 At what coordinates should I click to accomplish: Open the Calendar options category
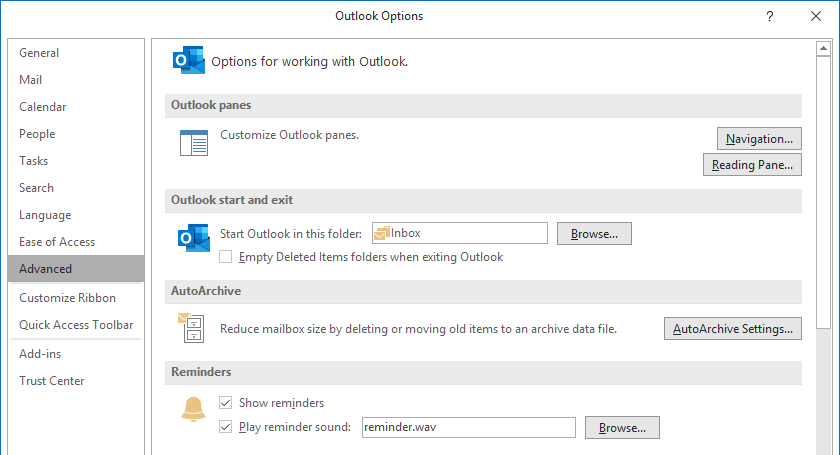click(x=76, y=107)
